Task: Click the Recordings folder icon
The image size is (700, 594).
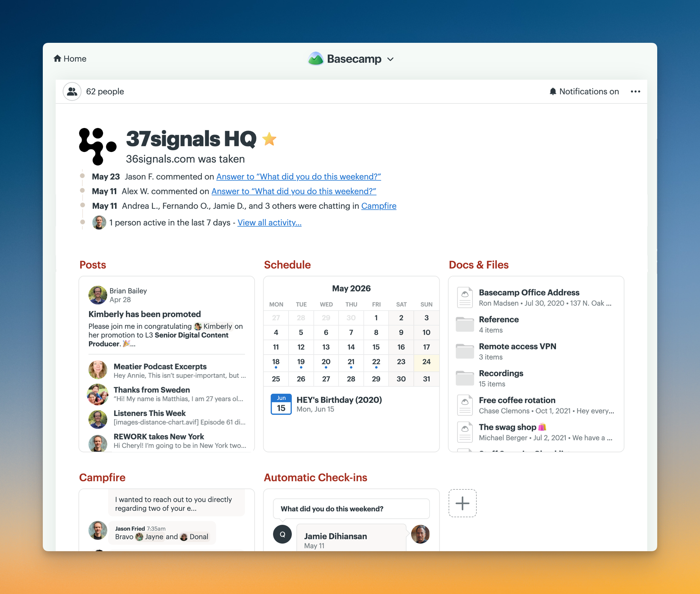Action: 465,378
